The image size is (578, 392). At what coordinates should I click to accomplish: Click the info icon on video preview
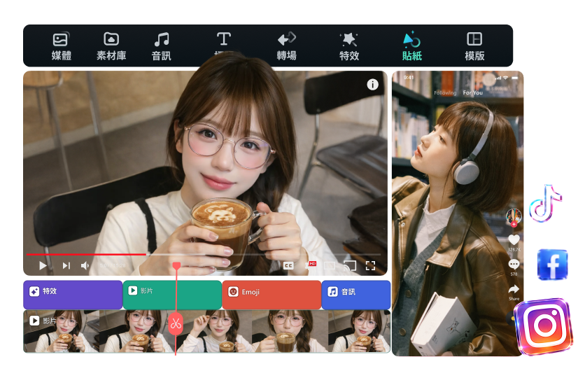(372, 85)
